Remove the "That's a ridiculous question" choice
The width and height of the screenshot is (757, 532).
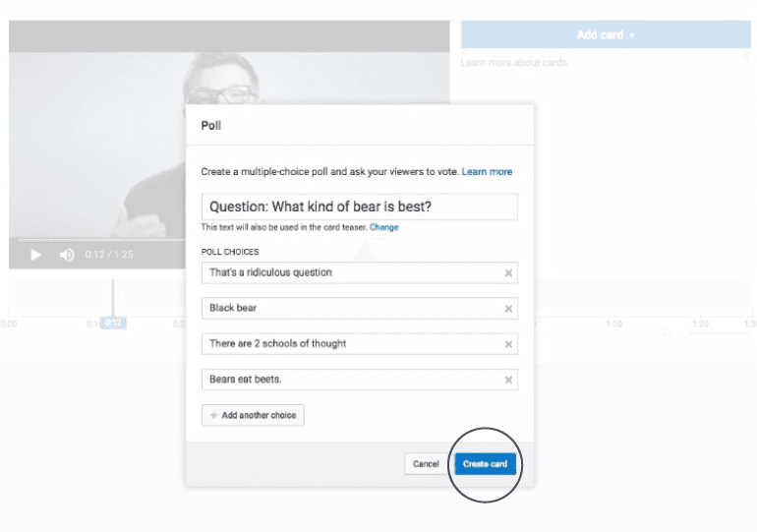(508, 273)
